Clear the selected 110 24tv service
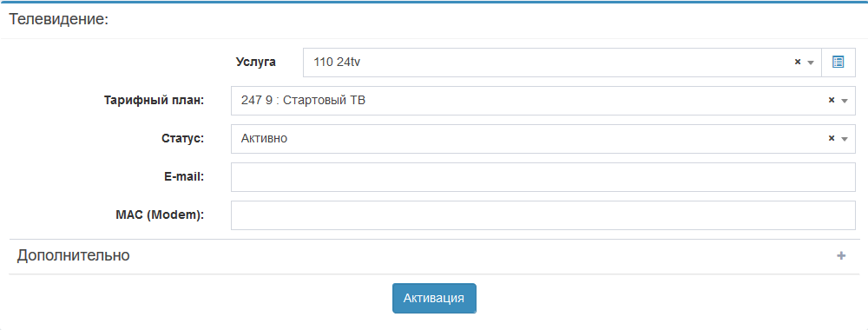The width and height of the screenshot is (868, 330). coord(798,62)
